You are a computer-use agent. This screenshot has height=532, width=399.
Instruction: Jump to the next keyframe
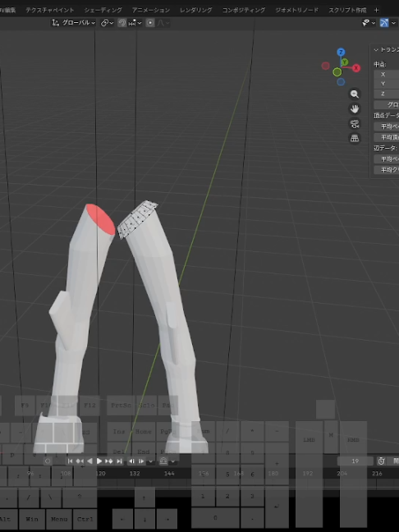pos(109,461)
